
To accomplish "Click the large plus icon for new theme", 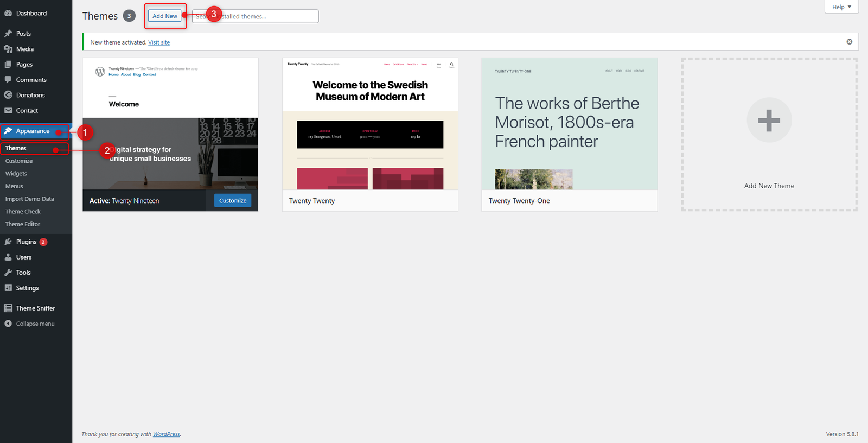I will 769,121.
